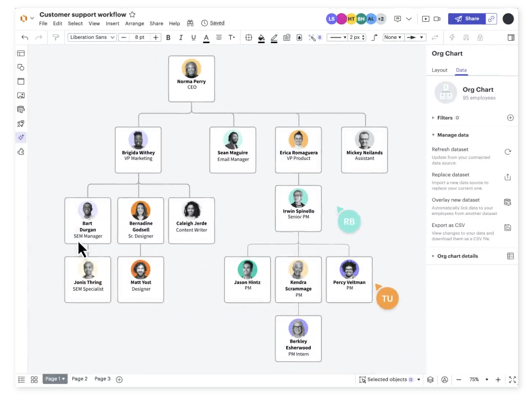Click the video camera icon
Image resolution: width=532 pixels, height=395 pixels.
[437, 19]
